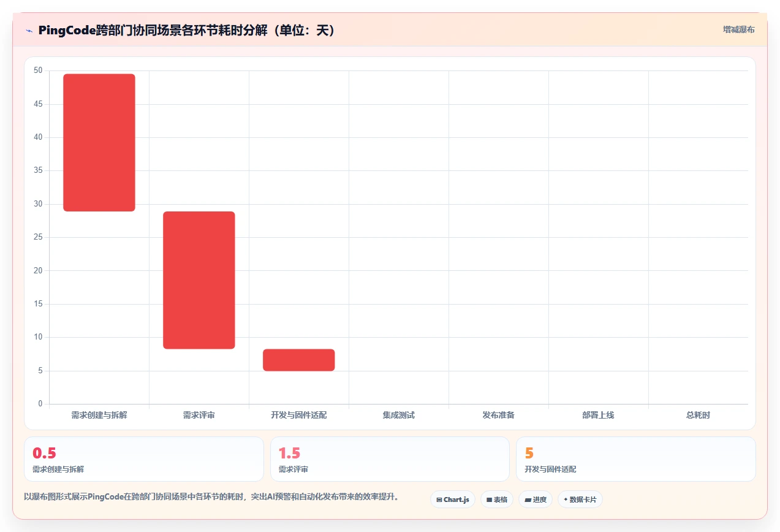Click the 进度 tag chip
Viewport: 780px width, 532px height.
point(536,500)
